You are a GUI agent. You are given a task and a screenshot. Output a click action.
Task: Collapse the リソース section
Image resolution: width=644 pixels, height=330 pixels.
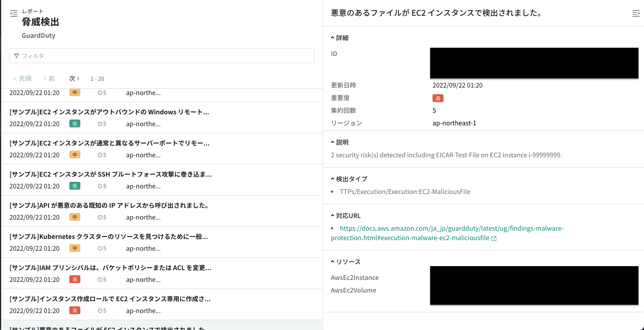click(346, 262)
